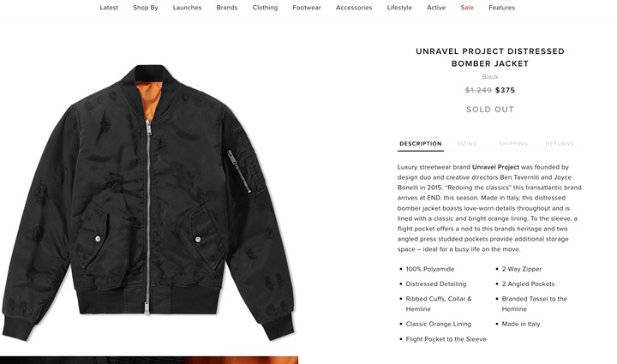Open the Features section
This screenshot has width=617, height=364.
coord(501,8)
